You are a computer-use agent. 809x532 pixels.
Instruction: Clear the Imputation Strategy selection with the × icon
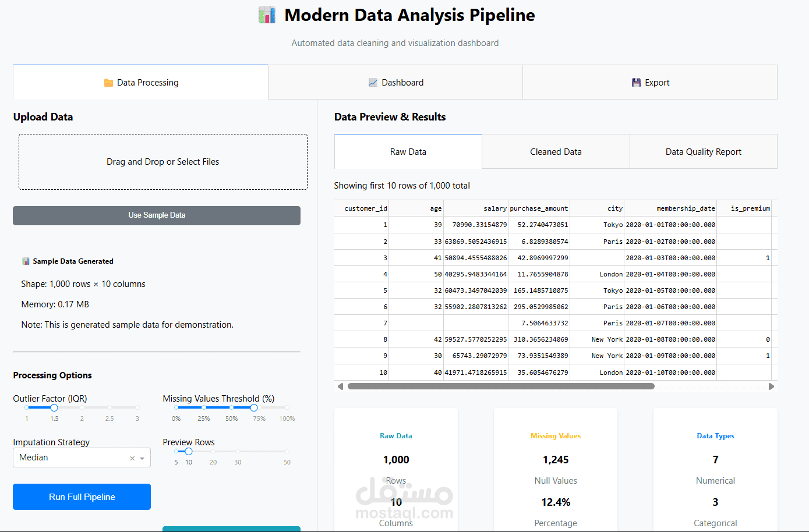click(132, 457)
